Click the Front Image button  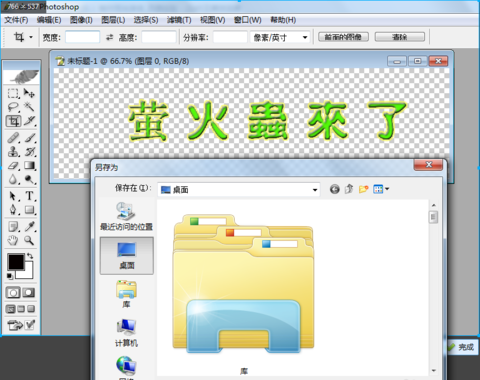(x=343, y=37)
